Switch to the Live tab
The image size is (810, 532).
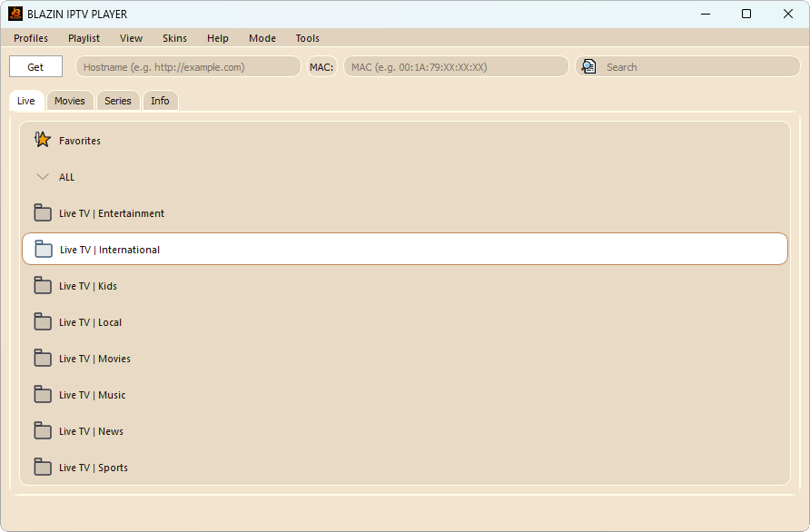coord(26,101)
